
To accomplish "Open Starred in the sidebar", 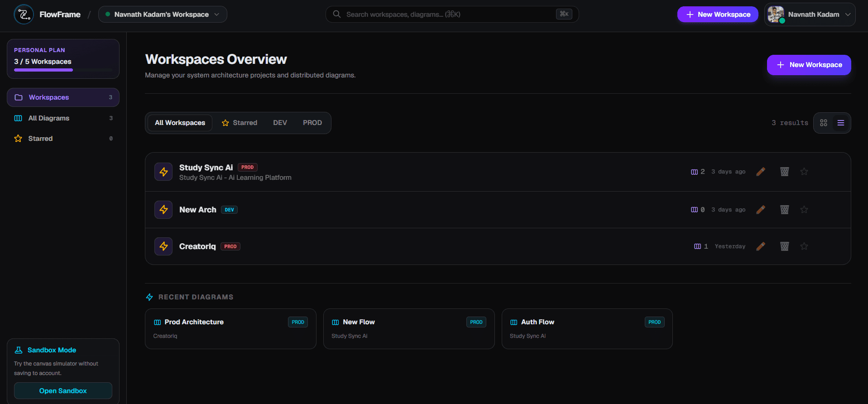I will coord(63,139).
